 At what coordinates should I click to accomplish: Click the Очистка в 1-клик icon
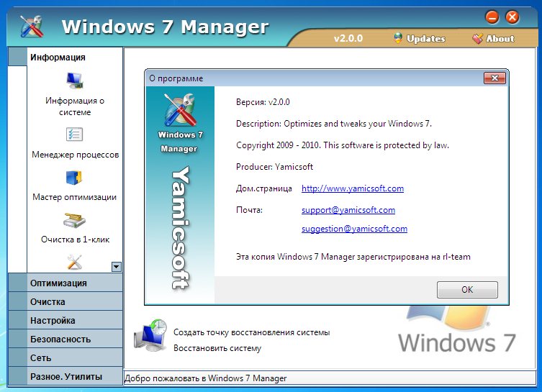coord(75,219)
